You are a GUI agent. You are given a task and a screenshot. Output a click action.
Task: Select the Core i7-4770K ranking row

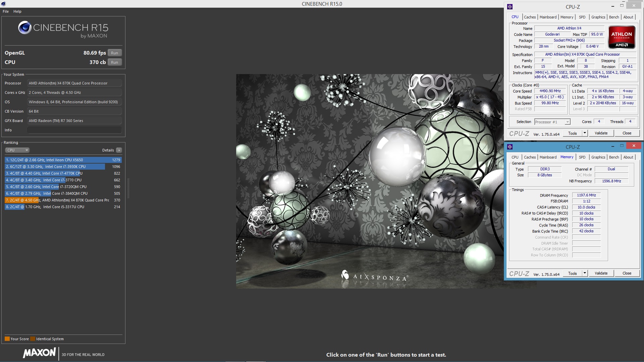tap(63, 173)
